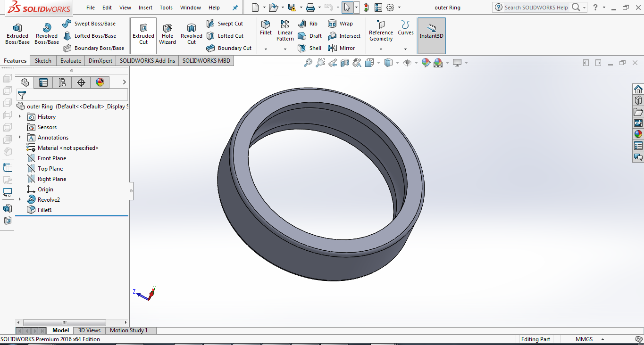Switch to the Sketch tab
This screenshot has width=644, height=345.
[x=43, y=61]
